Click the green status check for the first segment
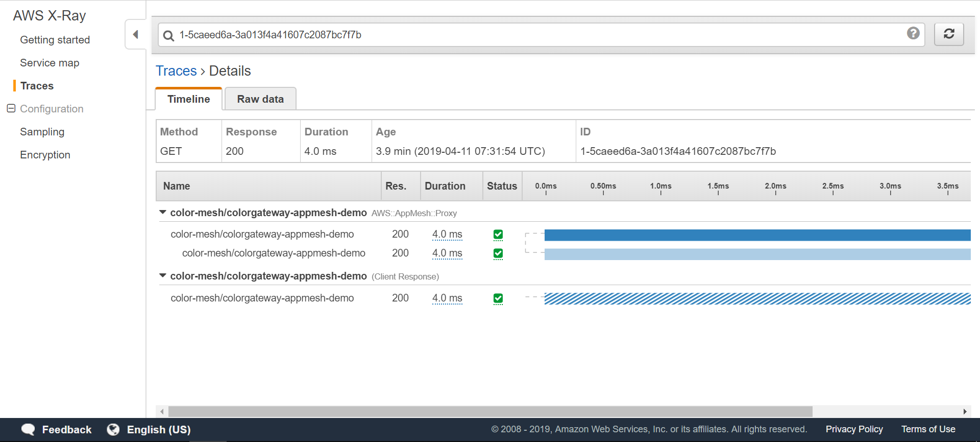 [498, 235]
